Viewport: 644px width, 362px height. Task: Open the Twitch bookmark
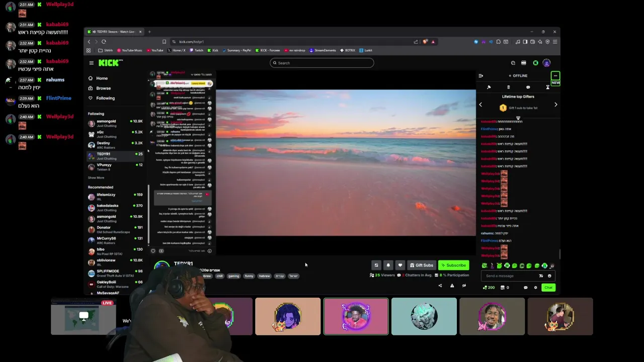tap(196, 50)
